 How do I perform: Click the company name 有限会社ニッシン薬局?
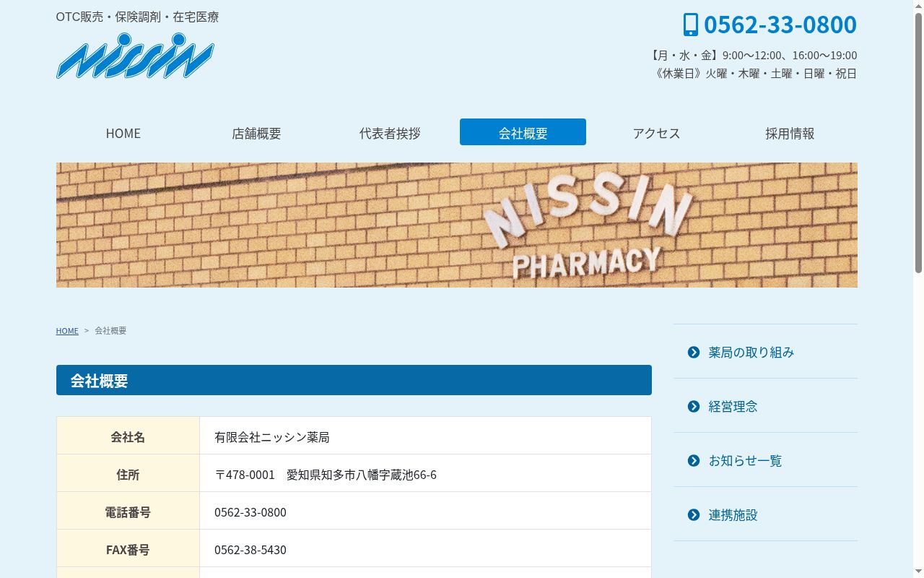272,436
